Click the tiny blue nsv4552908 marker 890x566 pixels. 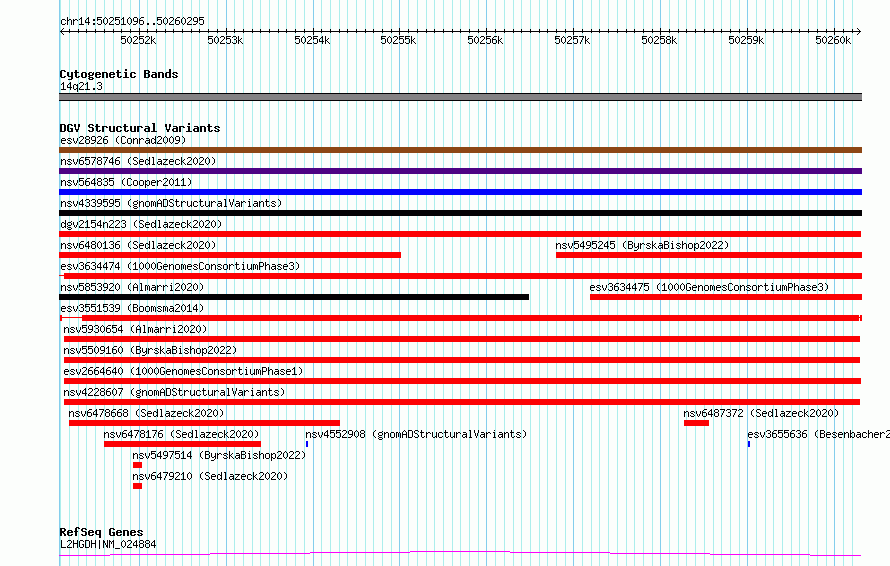(307, 444)
